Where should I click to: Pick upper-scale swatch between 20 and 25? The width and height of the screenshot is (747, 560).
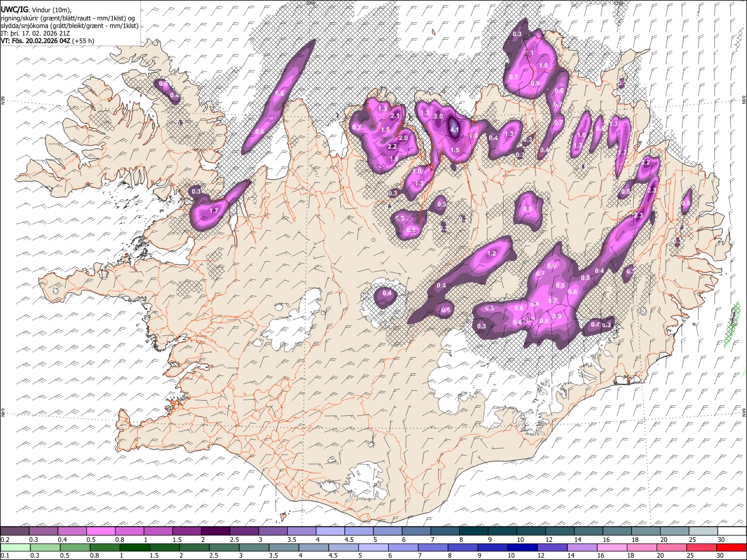[x=674, y=531]
